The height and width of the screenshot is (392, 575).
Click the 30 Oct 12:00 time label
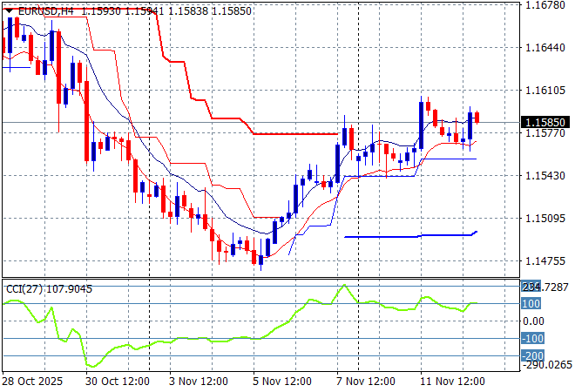[x=118, y=382]
